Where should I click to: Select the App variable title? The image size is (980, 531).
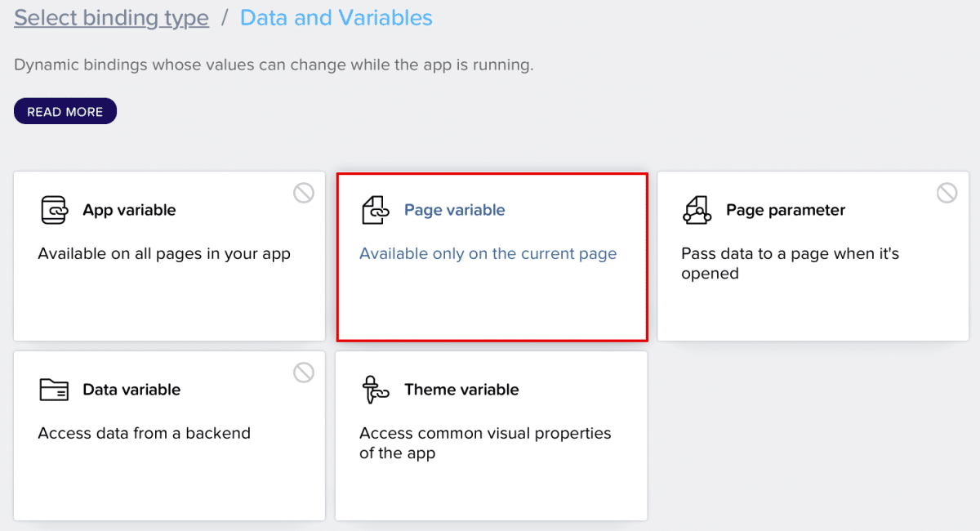coord(129,210)
